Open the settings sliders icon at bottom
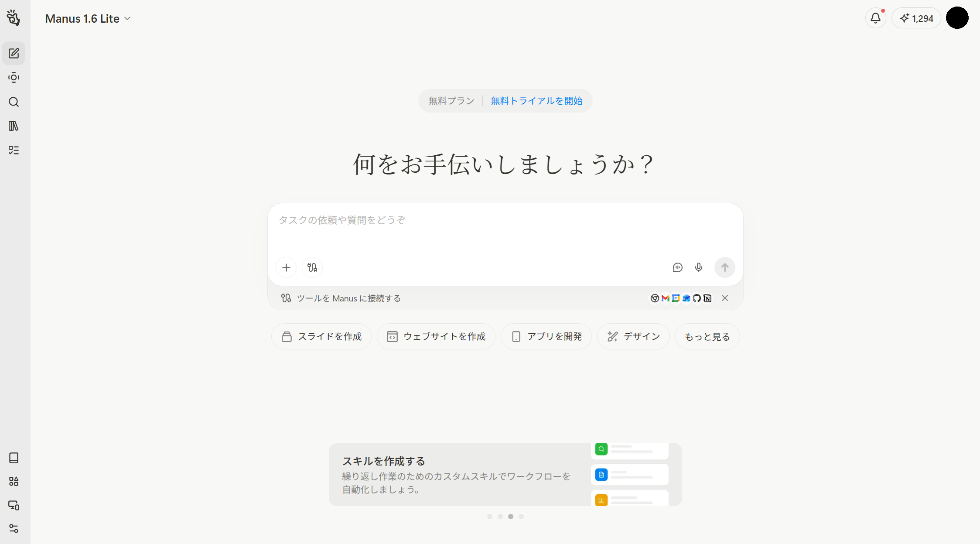 (14, 529)
